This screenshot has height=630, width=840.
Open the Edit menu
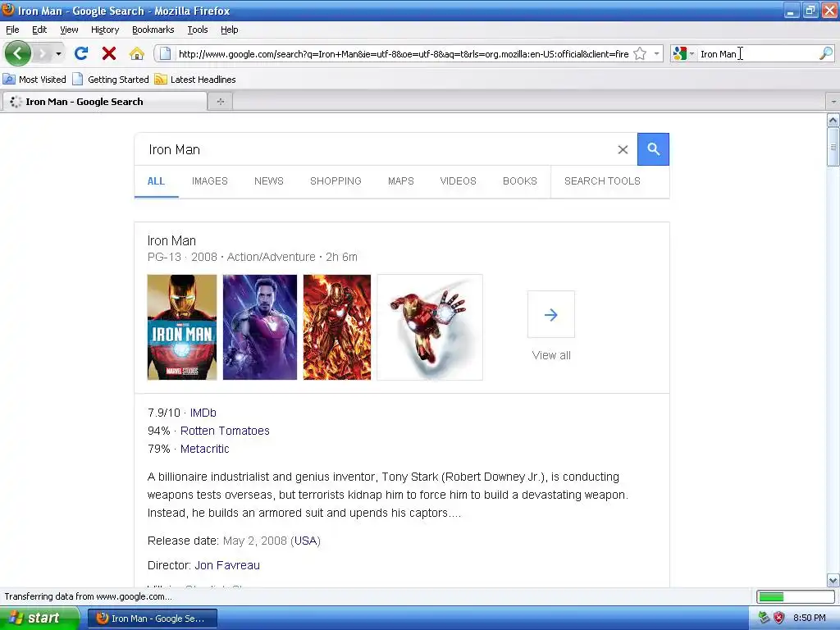point(39,30)
